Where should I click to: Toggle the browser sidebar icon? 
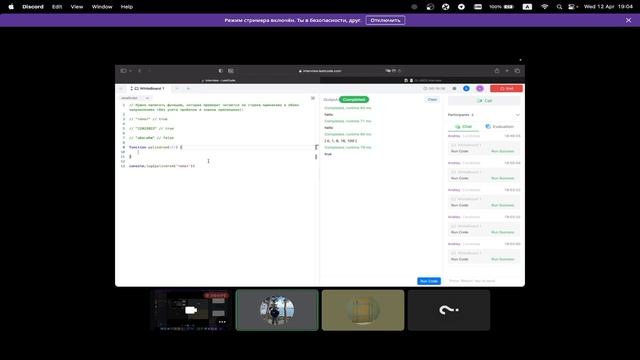123,71
